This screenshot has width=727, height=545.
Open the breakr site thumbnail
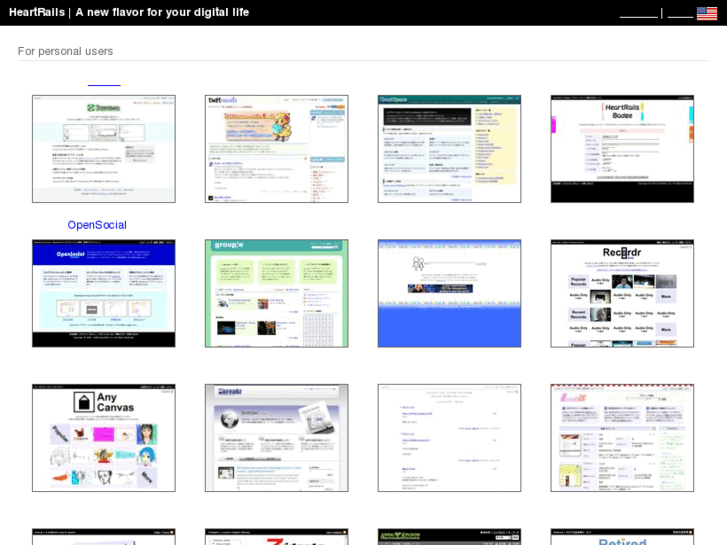[x=276, y=438]
